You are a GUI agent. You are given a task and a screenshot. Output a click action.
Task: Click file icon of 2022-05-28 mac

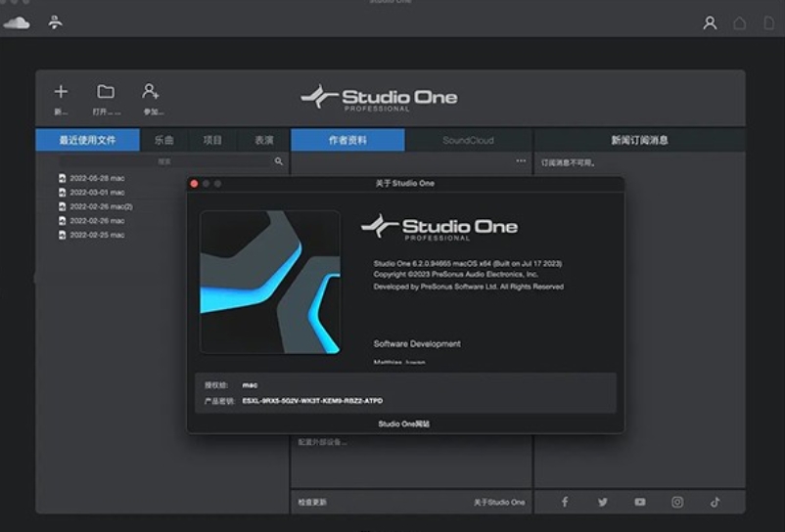[62, 178]
